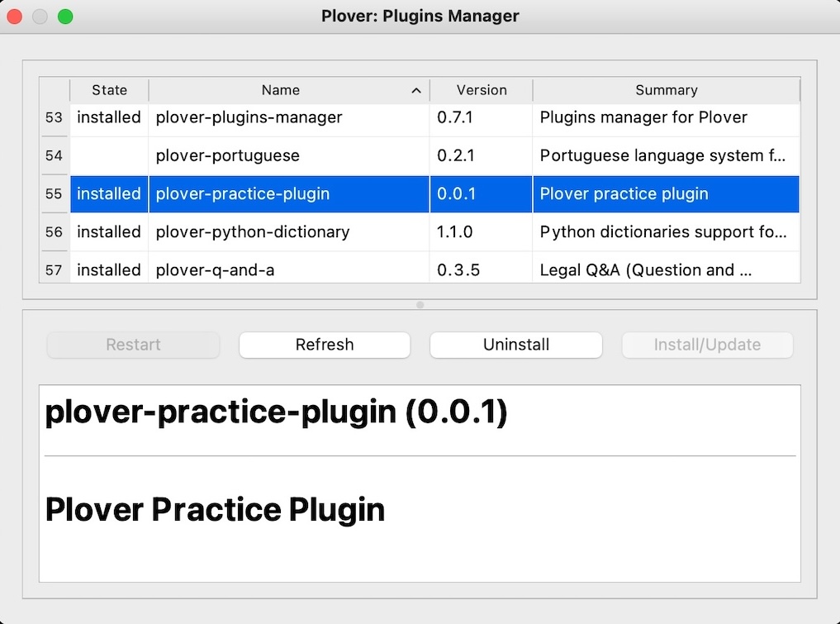This screenshot has height=624, width=840.
Task: Click row number 54 header
Action: 55,155
